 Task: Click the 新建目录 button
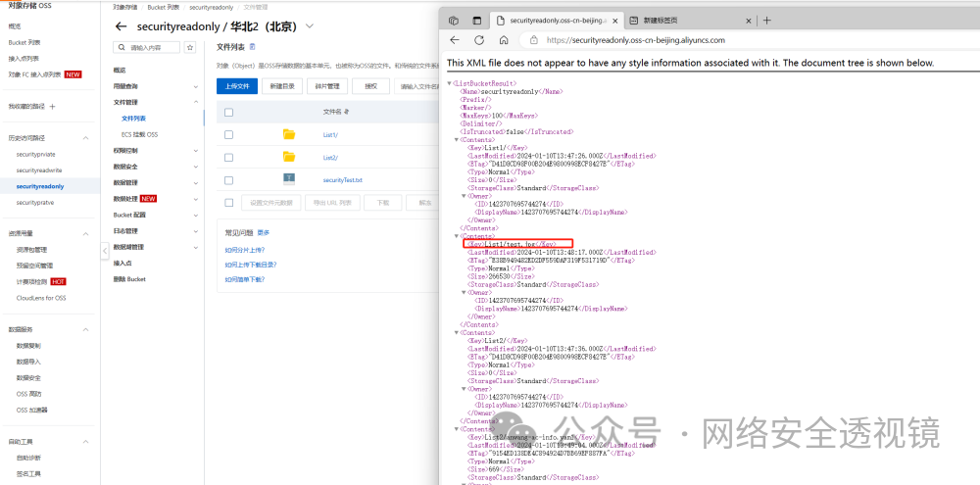[282, 86]
